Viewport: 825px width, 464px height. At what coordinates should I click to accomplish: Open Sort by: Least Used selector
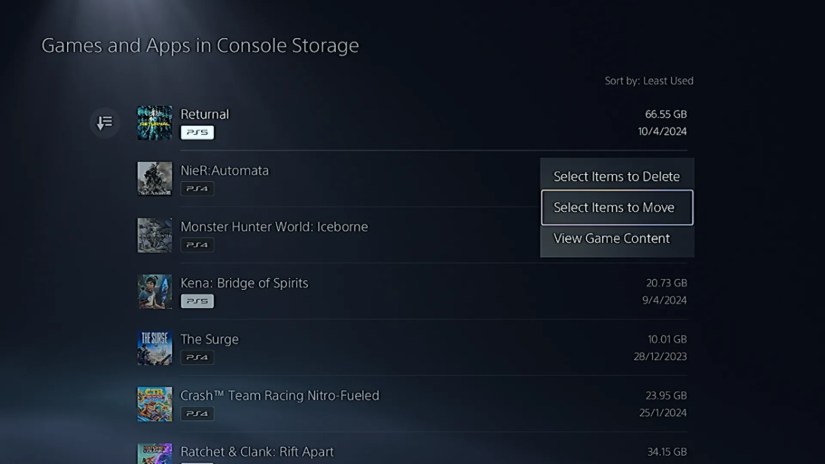click(649, 80)
